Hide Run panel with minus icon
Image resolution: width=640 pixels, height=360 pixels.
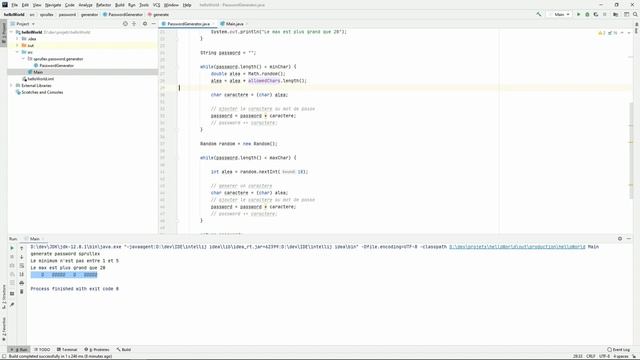click(629, 238)
